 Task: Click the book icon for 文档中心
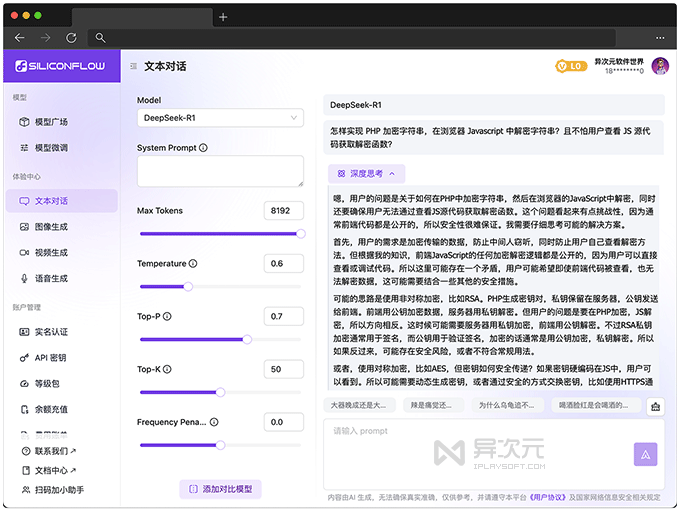(x=26, y=470)
